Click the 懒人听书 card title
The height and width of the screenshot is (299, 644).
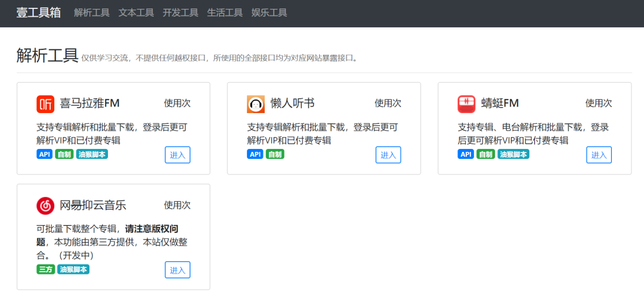(292, 104)
